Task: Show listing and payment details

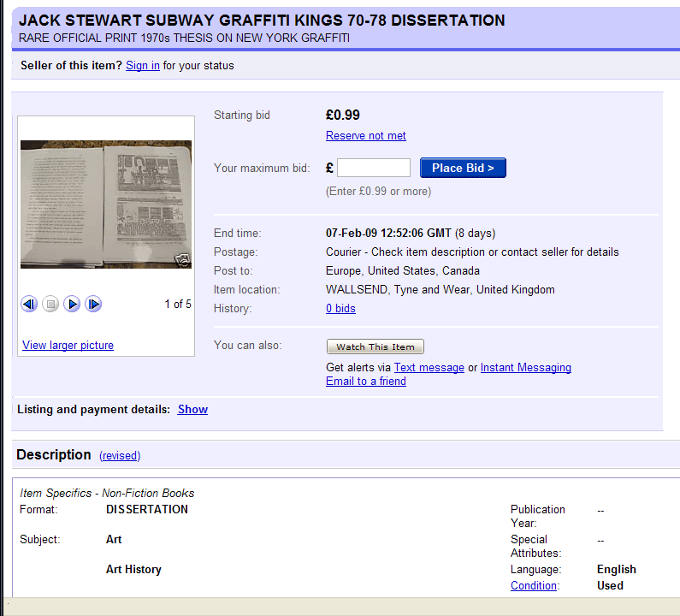Action: (x=192, y=410)
